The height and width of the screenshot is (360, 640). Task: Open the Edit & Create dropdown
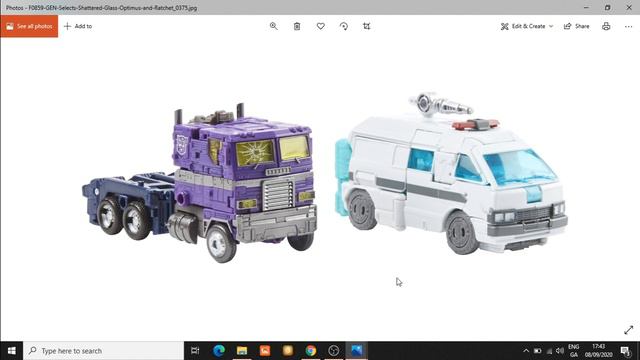click(527, 26)
